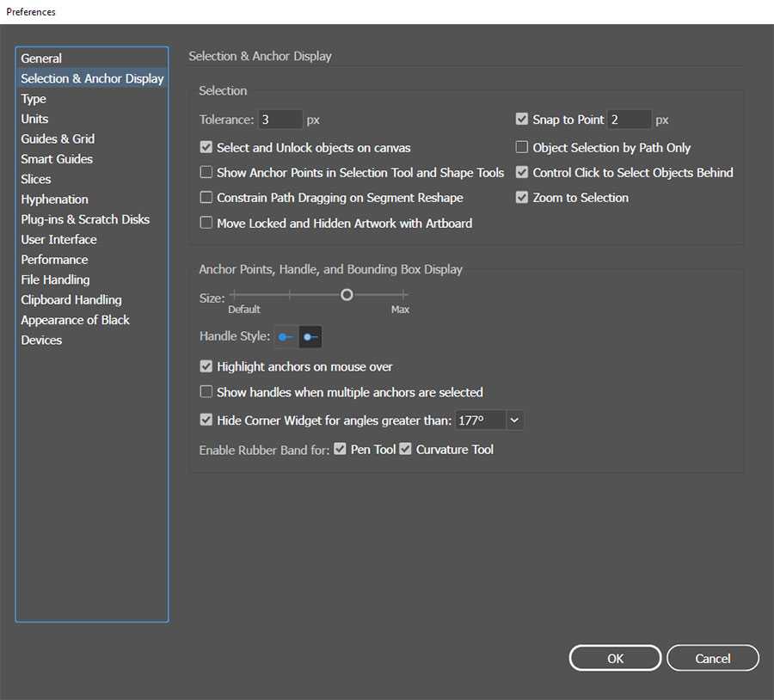Open the corner widget angle dropdown

(514, 421)
